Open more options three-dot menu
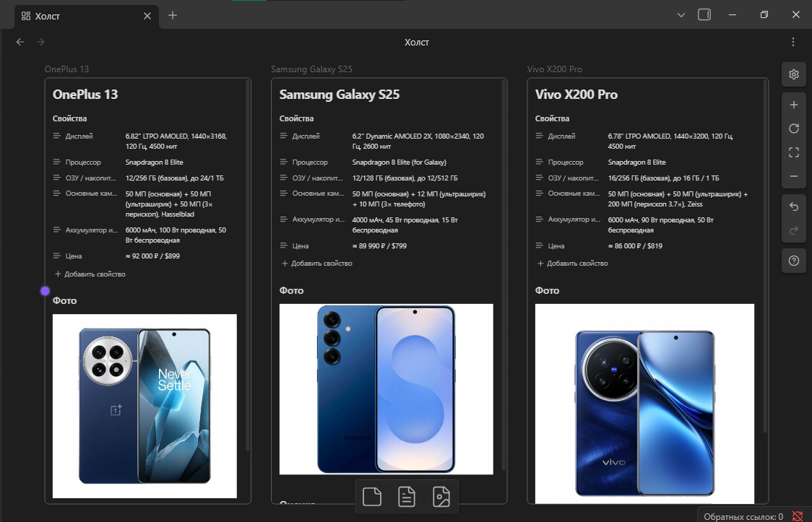 coord(793,42)
